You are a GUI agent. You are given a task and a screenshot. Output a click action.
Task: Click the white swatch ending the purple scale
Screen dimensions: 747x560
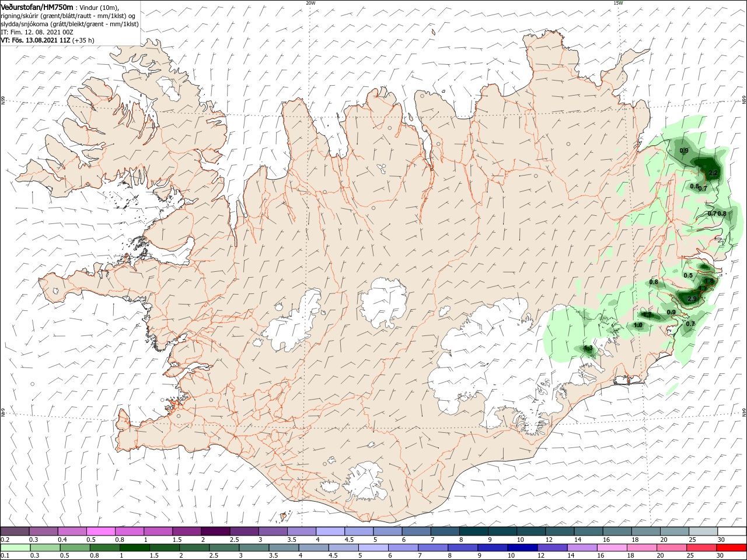(x=731, y=531)
